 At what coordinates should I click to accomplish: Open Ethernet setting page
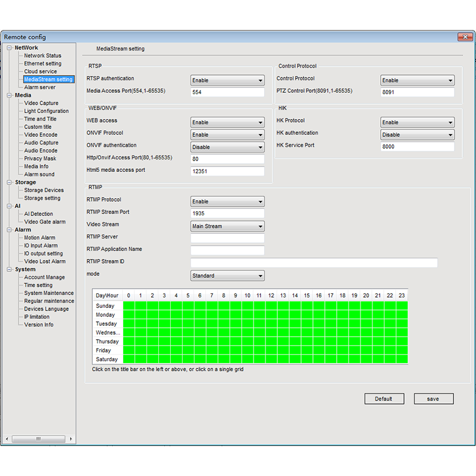tap(43, 64)
